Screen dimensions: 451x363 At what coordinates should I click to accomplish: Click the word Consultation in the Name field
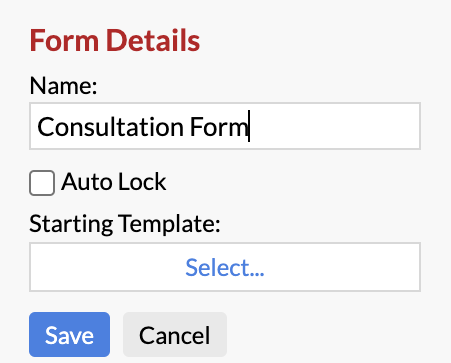[x=110, y=127]
